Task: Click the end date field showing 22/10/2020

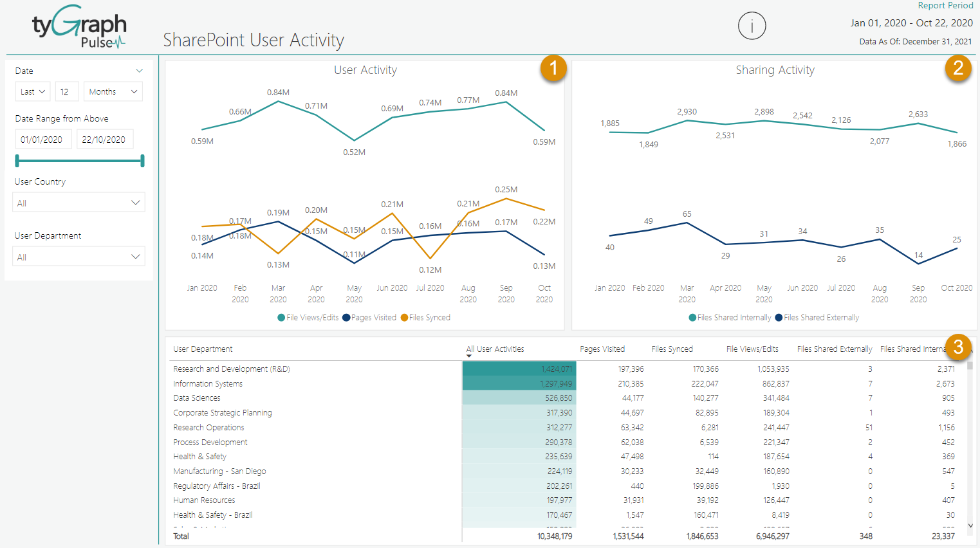Action: tap(104, 138)
